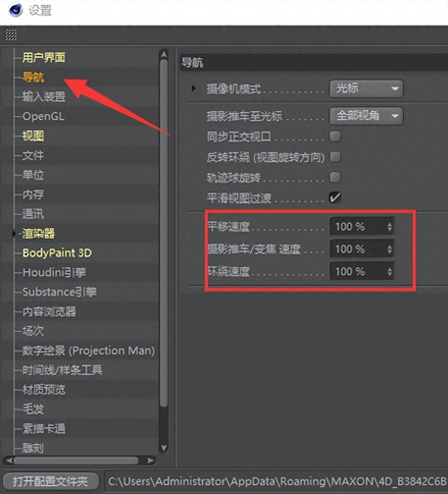The width and height of the screenshot is (448, 494).
Task: Toggle 反转环绕 (视图旋转方向) checkbox
Action: coord(335,157)
